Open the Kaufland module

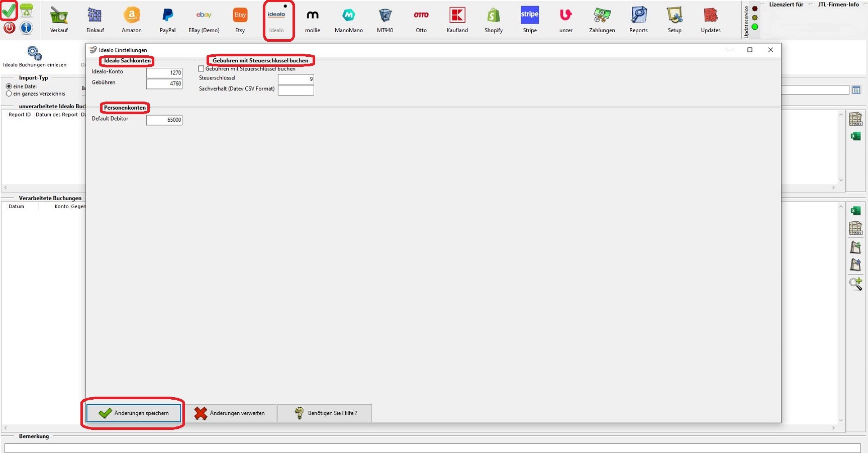(x=457, y=20)
